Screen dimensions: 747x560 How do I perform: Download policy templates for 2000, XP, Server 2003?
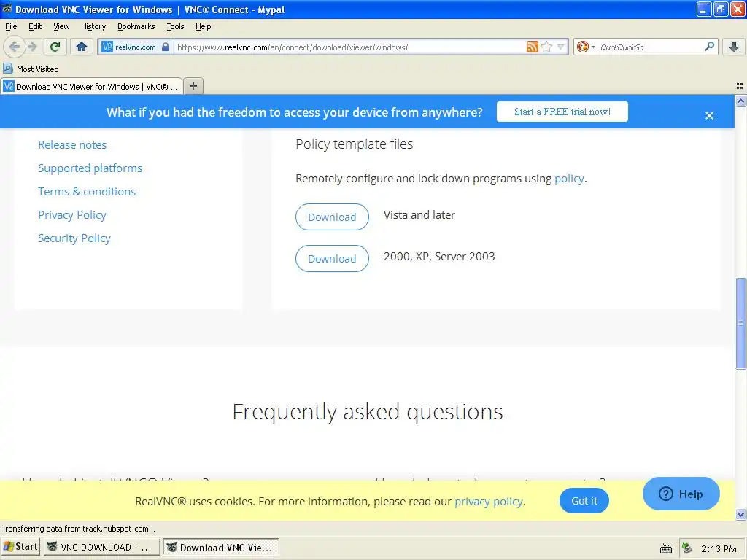(332, 259)
